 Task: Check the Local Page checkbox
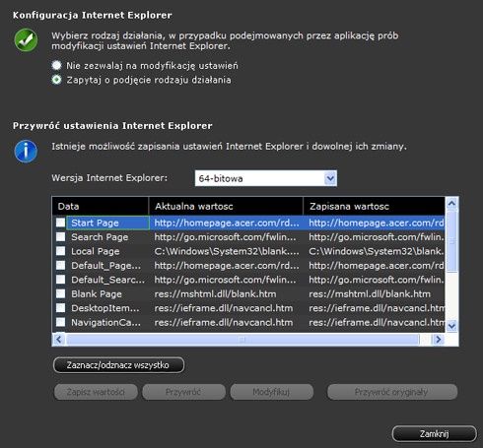click(x=60, y=251)
